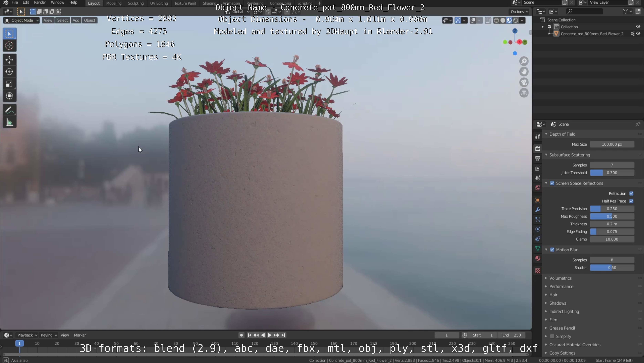Open the Physics properties tab

click(x=538, y=229)
